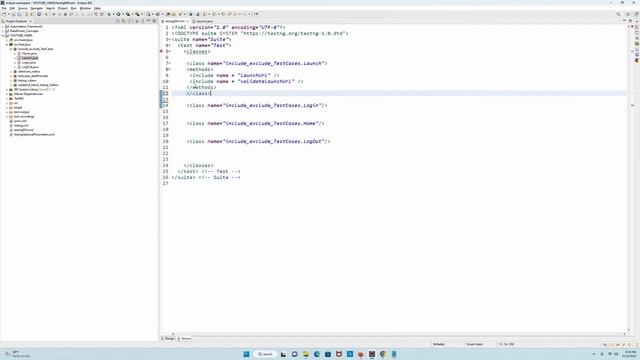640x360 pixels.
Task: Expand the JRE System Library node
Action: 7,89
